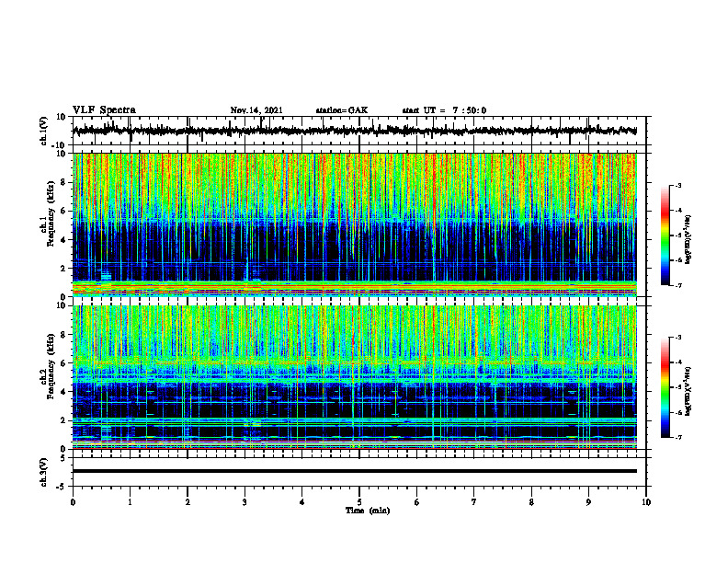This screenshot has height=563, width=728.
Task: Click the "start UT = 7:50:0" header text
Action: coord(444,110)
